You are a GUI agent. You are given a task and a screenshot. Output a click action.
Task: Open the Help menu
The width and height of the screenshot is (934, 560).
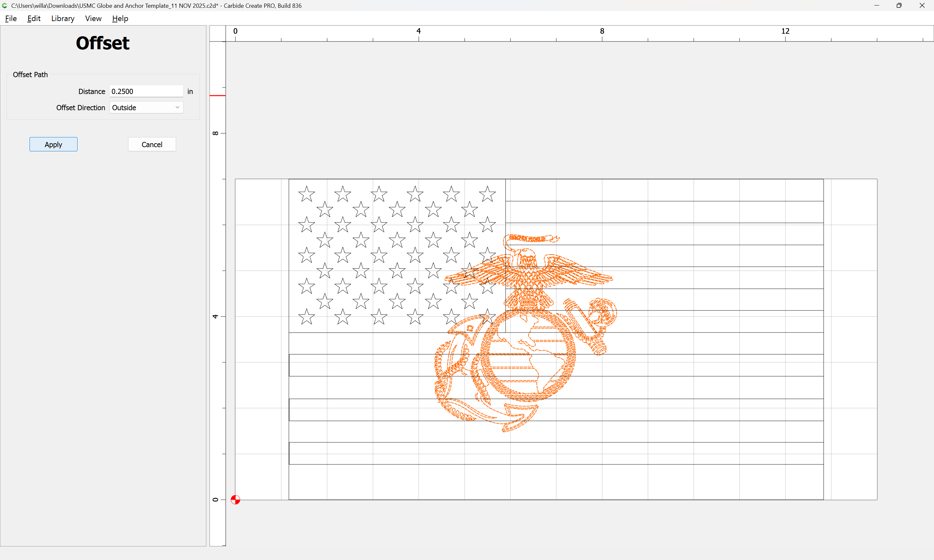[x=120, y=18]
